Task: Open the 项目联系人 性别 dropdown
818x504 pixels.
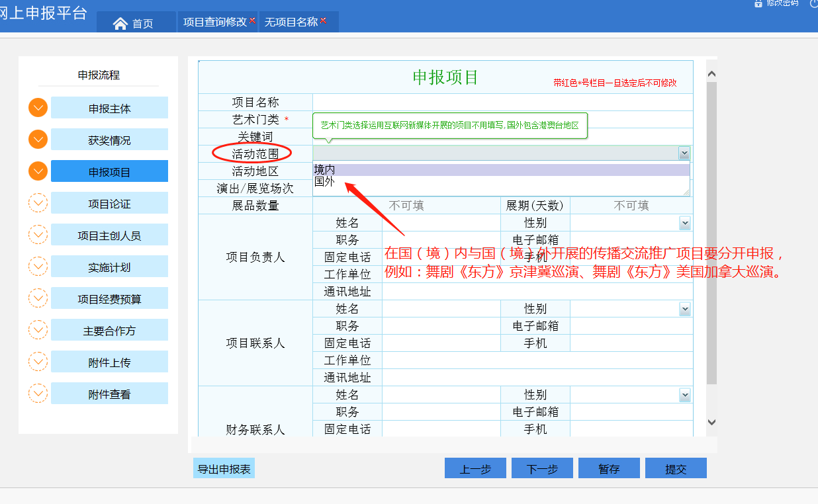Action: [684, 309]
